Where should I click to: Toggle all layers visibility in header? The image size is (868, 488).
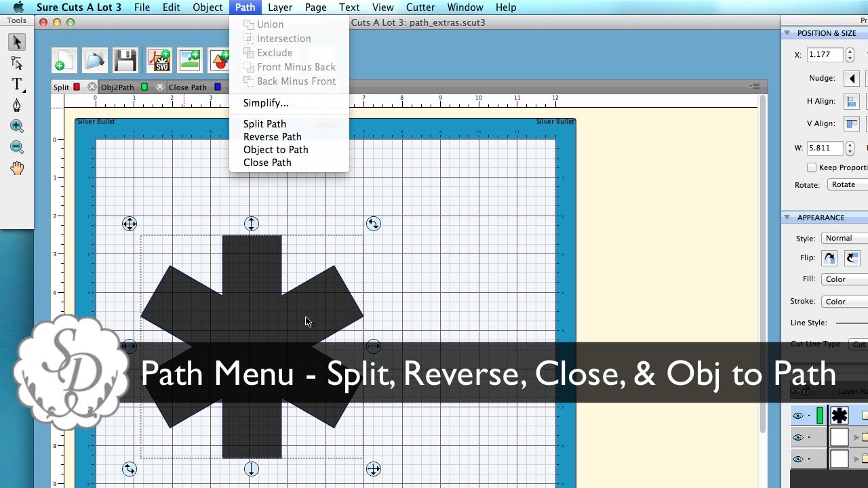click(796, 391)
